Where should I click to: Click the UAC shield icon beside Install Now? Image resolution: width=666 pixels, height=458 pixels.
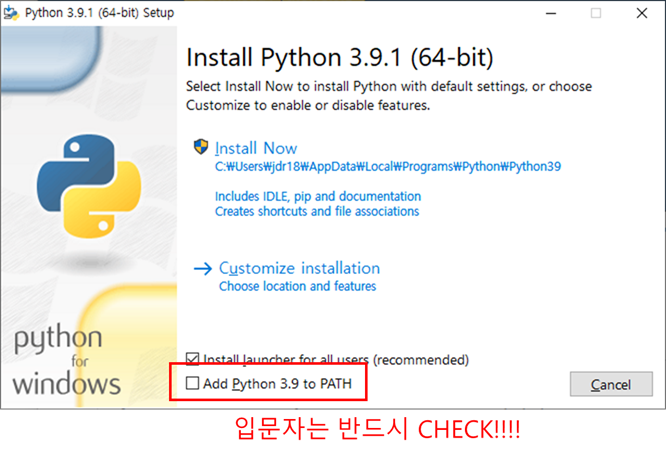[201, 147]
